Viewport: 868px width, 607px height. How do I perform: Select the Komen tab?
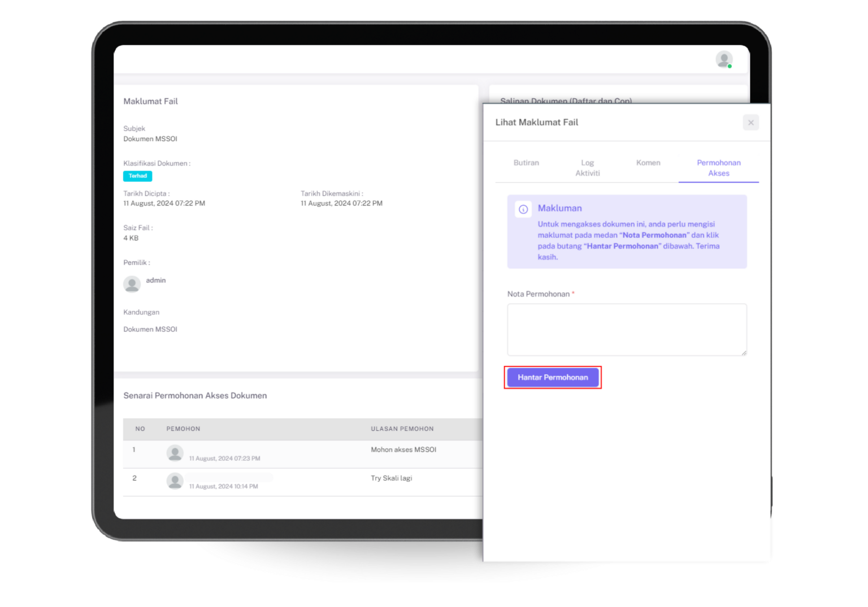pos(648,163)
